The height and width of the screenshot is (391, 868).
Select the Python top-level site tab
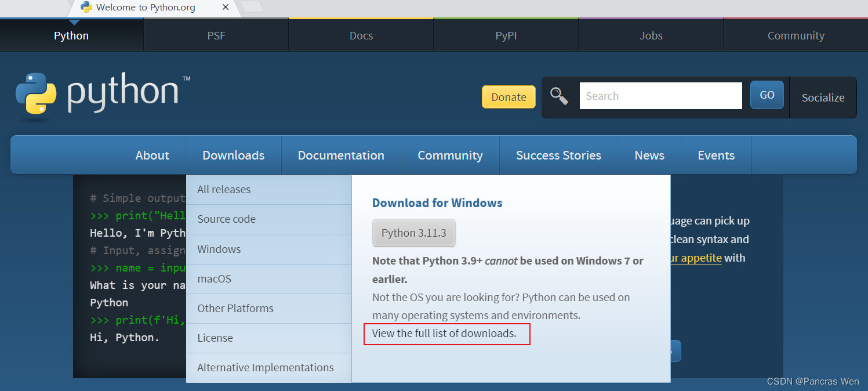coord(71,35)
